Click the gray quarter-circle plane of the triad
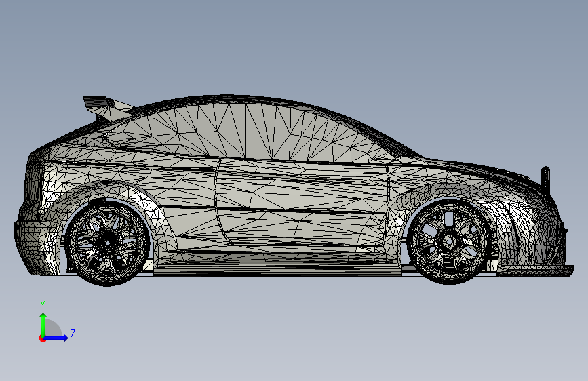 tap(54, 328)
